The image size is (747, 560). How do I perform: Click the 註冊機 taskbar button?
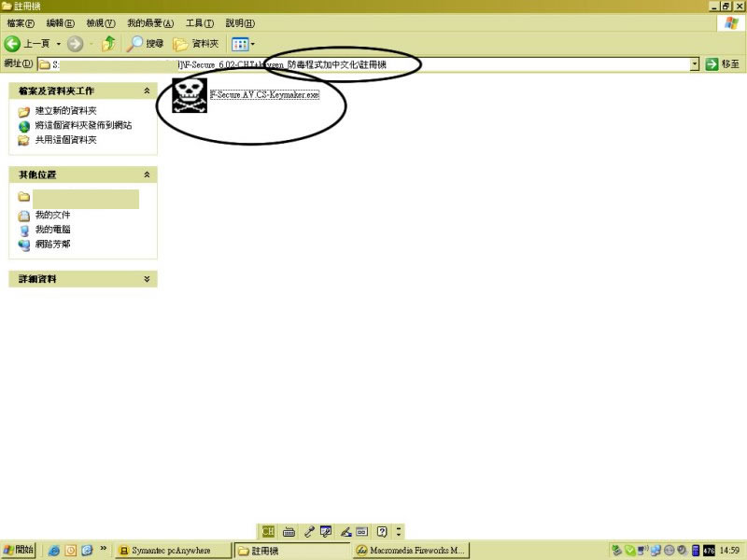292,551
